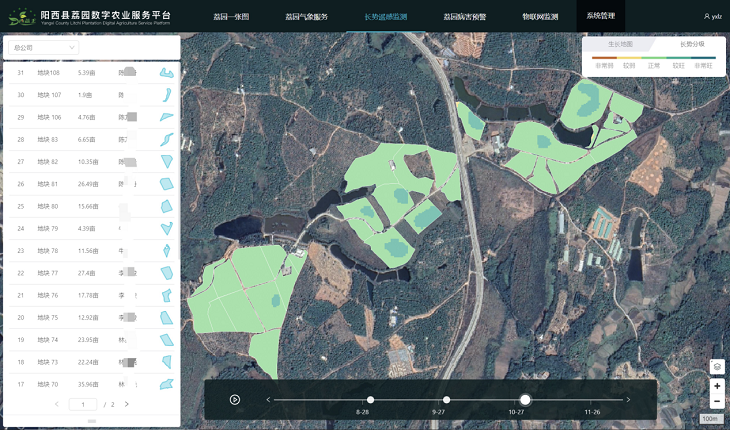Screen dimensions: 730x430
Task: Switch to the 生长地图 view toggle
Action: 620,44
